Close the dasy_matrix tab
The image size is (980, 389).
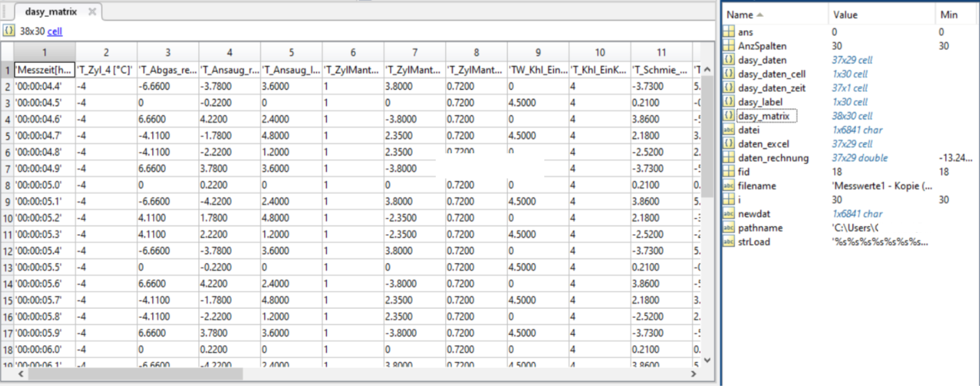point(92,11)
